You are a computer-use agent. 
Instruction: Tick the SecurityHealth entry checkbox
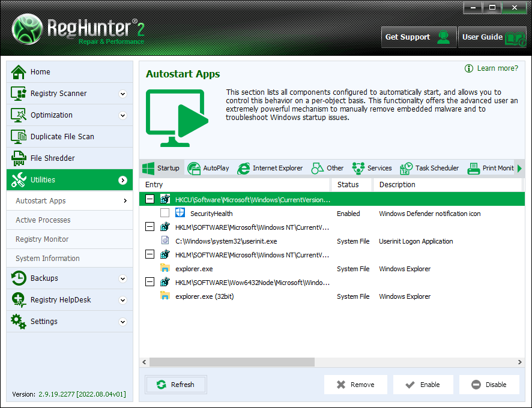(165, 213)
